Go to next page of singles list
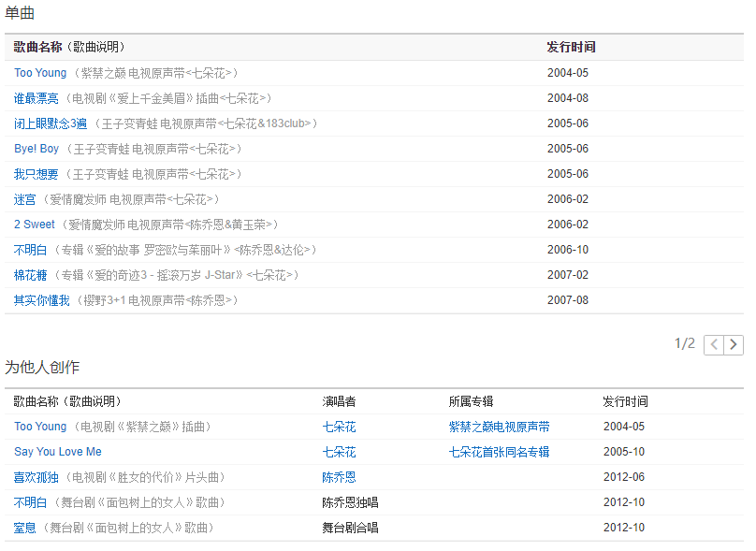 click(734, 344)
